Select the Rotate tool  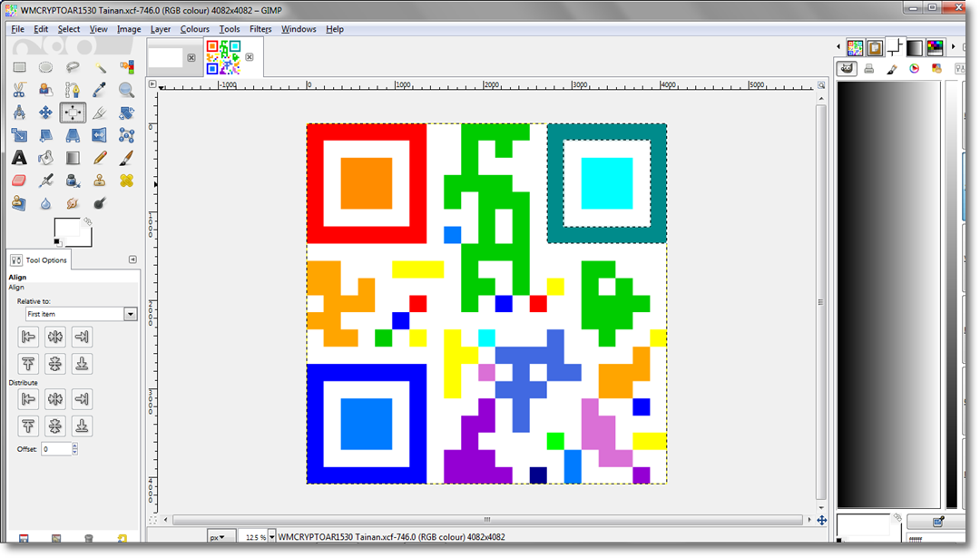[x=126, y=113]
